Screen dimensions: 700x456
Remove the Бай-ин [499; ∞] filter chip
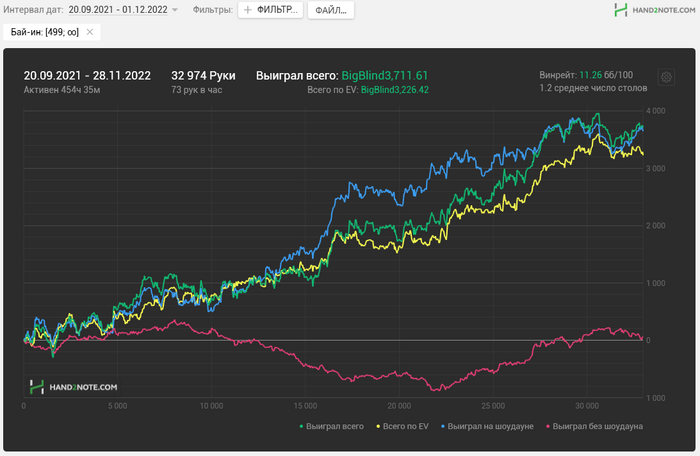coord(90,32)
